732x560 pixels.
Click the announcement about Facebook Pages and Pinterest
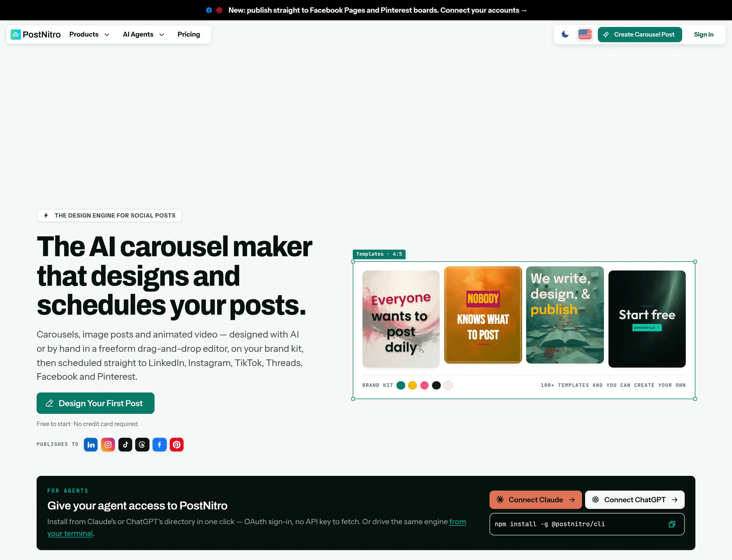coord(377,10)
